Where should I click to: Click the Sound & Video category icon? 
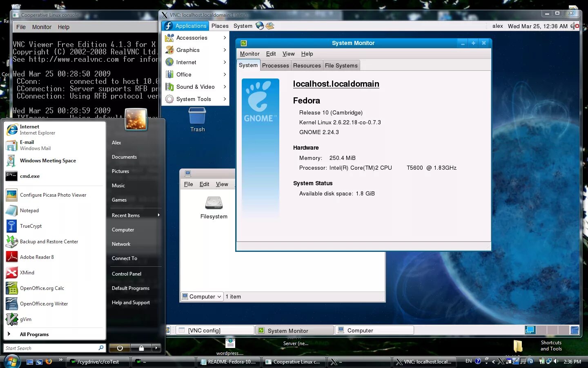(169, 87)
